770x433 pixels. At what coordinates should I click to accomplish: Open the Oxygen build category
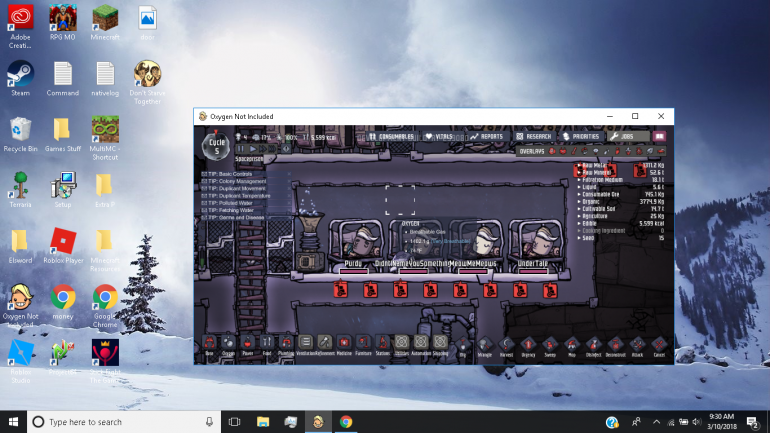click(228, 344)
